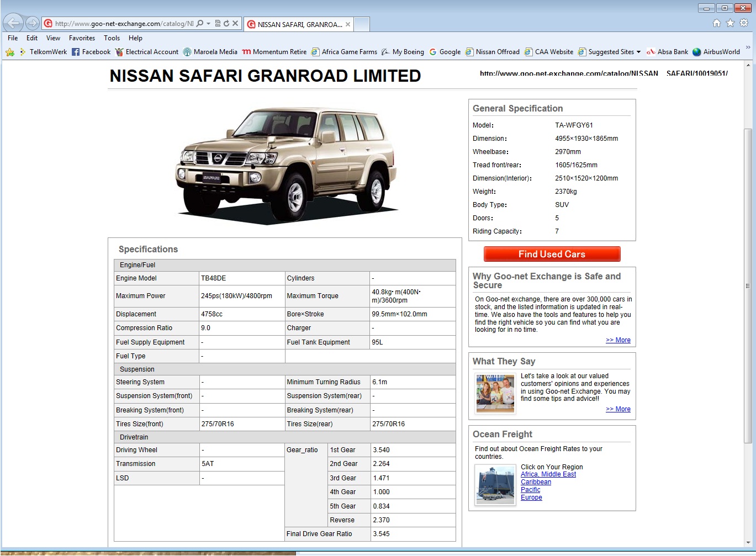Open the Momentum Retire favorite
This screenshot has width=756, height=556.
point(274,52)
